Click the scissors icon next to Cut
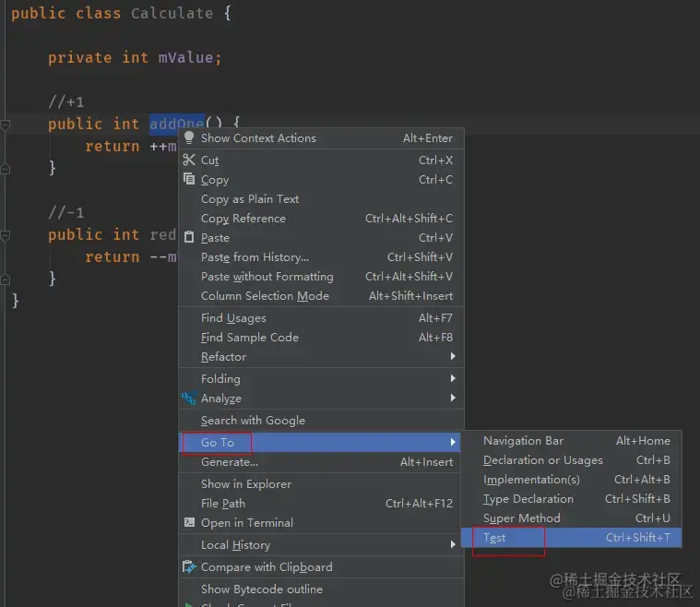Screen dimensions: 700x607 click(189, 160)
